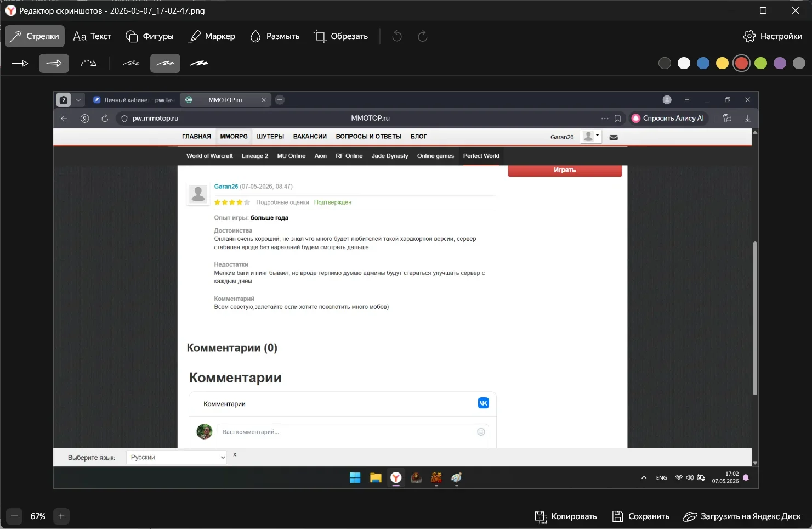This screenshot has width=812, height=529.
Task: Click the File Explorer icon in captured taskbar
Action: (376, 478)
